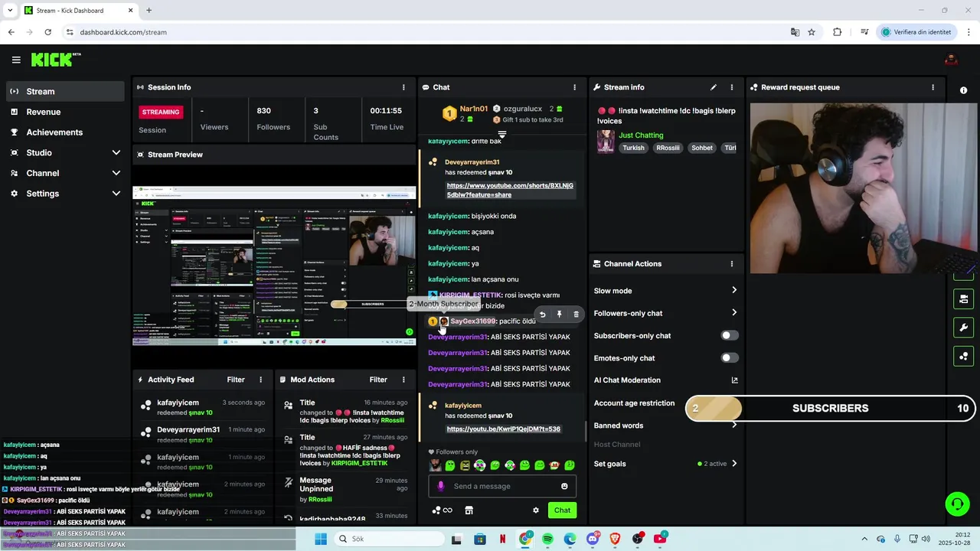Open Mod Actions Filter
Viewport: 980px width, 551px height.
tap(378, 380)
